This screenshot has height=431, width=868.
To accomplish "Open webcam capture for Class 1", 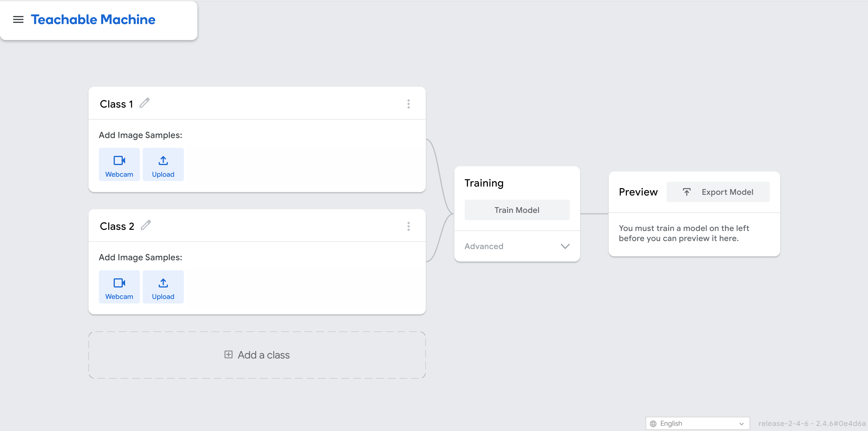I will point(119,164).
